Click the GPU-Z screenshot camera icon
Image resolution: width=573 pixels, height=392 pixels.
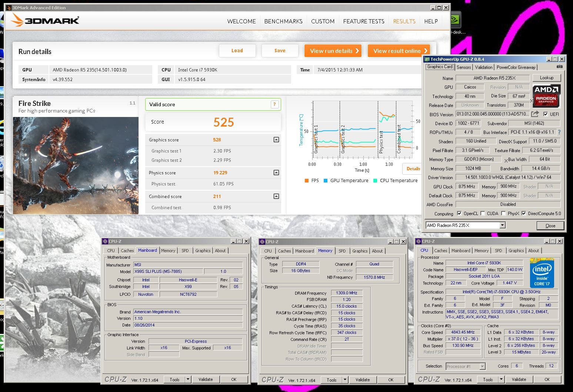[559, 67]
